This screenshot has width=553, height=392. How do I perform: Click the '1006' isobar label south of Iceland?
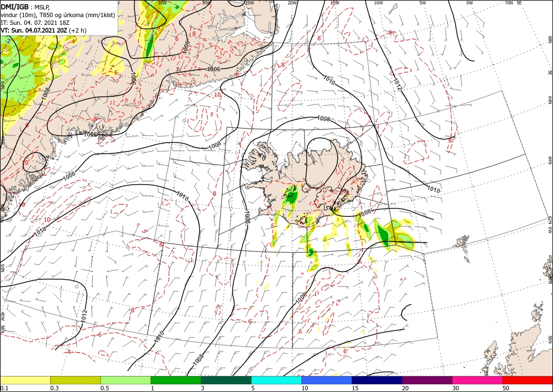(x=301, y=298)
